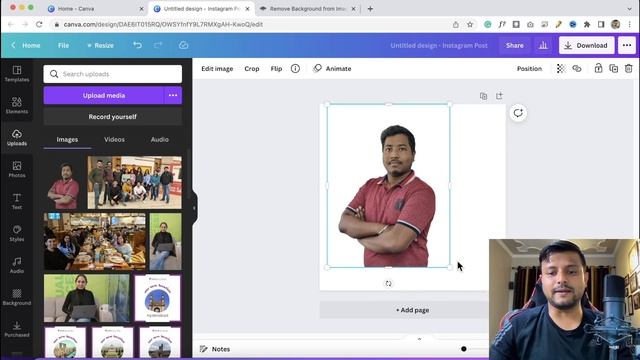Switch to the Audio uploads tab
640x360 pixels.
160,140
